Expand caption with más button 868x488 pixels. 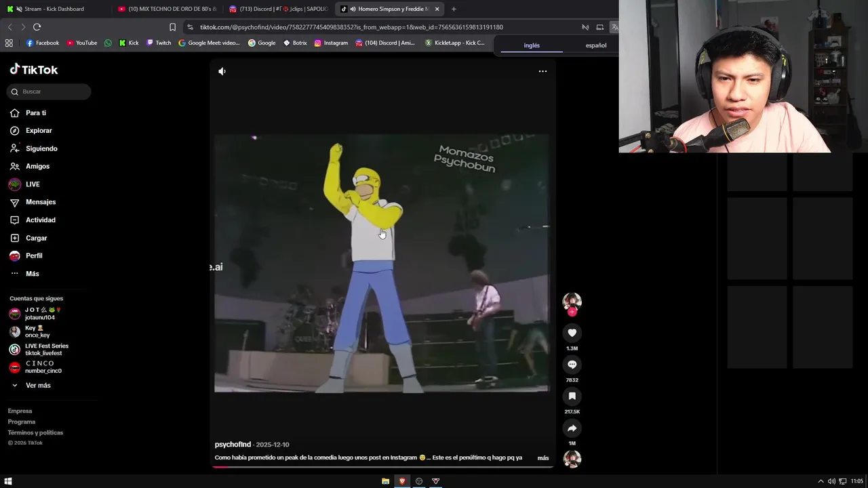(x=543, y=458)
